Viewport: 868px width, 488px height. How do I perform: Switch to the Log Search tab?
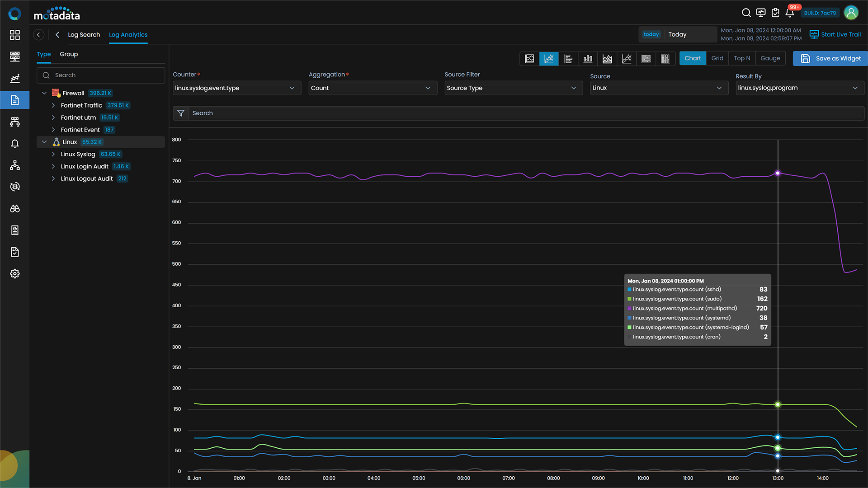click(84, 35)
